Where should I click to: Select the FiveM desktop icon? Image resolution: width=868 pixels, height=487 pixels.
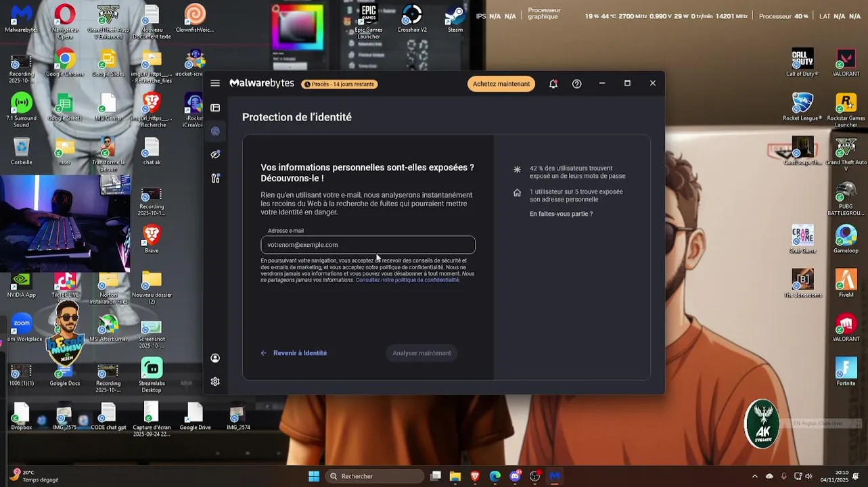[846, 284]
